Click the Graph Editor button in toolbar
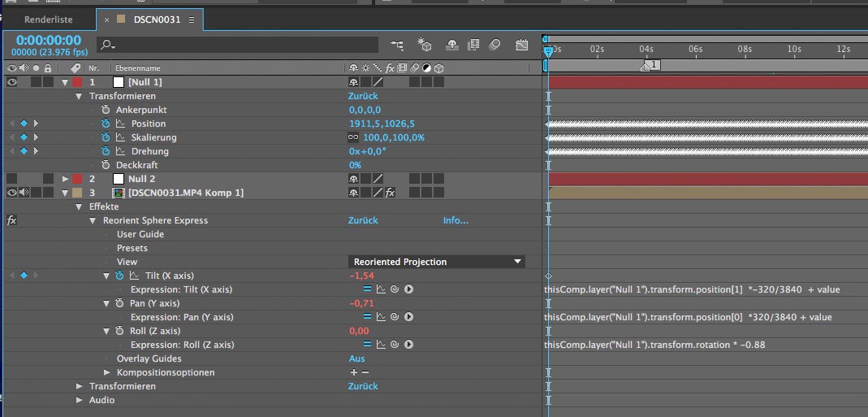The image size is (868, 417). click(520, 45)
